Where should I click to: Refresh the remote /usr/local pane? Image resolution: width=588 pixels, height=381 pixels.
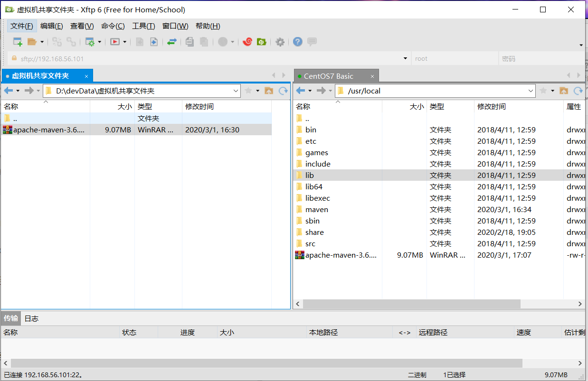(x=578, y=91)
